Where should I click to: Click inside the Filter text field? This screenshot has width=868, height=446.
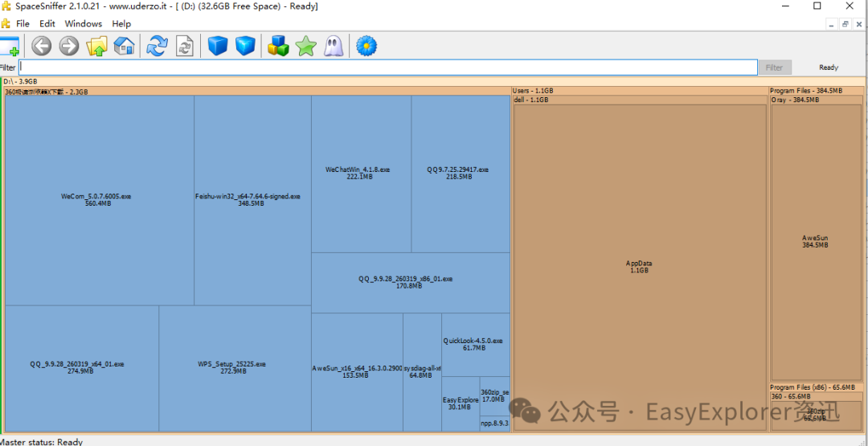tap(387, 68)
